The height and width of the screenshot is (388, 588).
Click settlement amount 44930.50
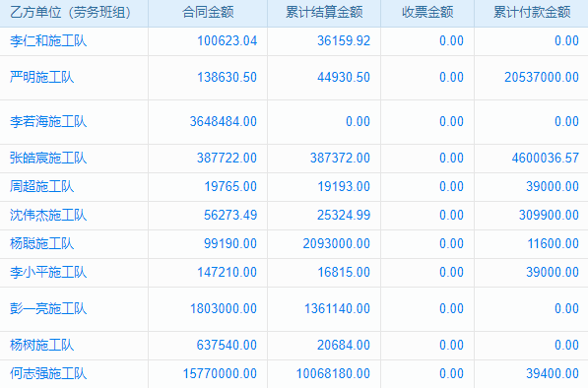coord(344,77)
